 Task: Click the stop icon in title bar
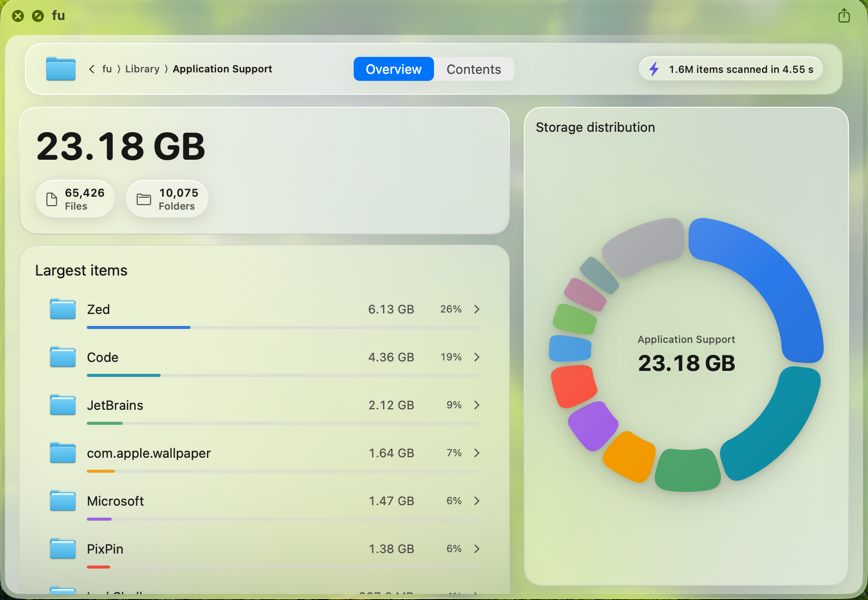tap(38, 16)
